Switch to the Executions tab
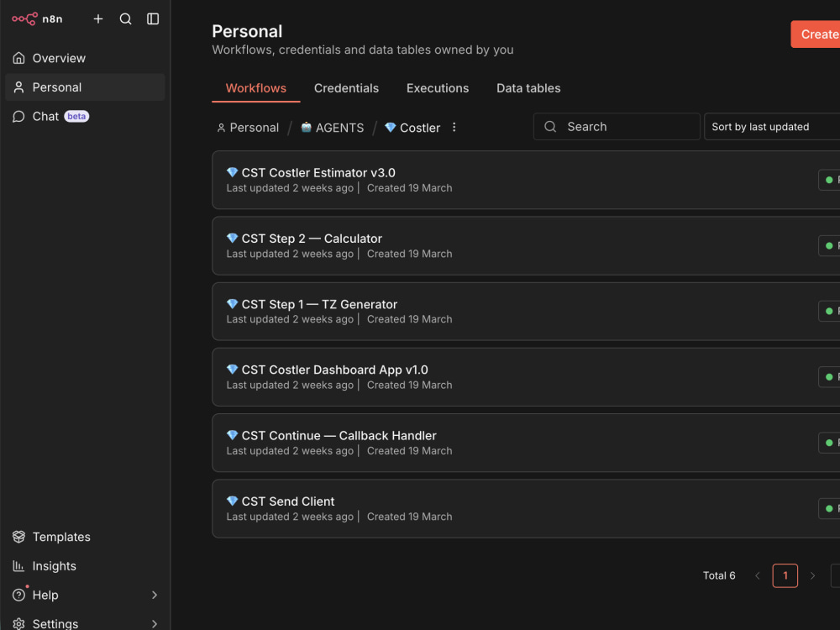840x630 pixels. click(437, 88)
